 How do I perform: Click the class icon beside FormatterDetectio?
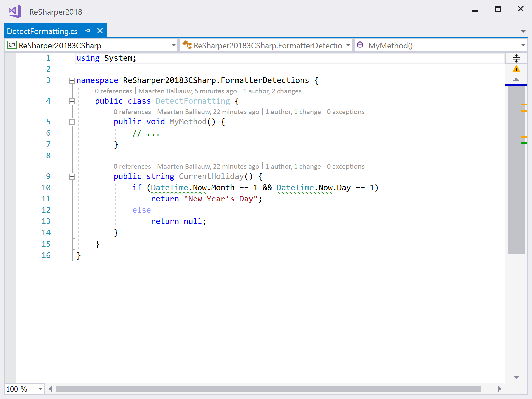(187, 45)
